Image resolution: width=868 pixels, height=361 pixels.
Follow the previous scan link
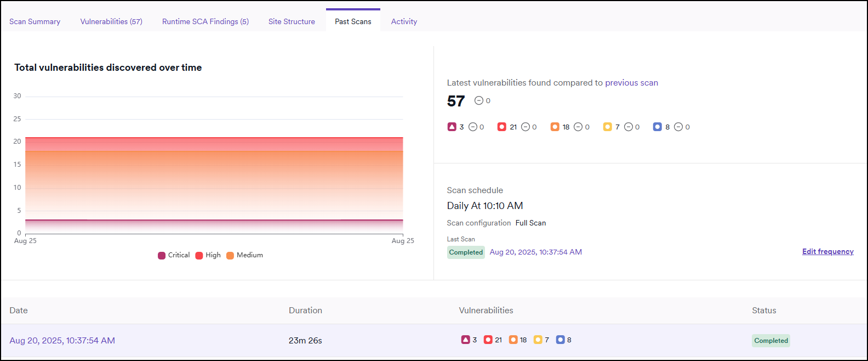pos(631,83)
